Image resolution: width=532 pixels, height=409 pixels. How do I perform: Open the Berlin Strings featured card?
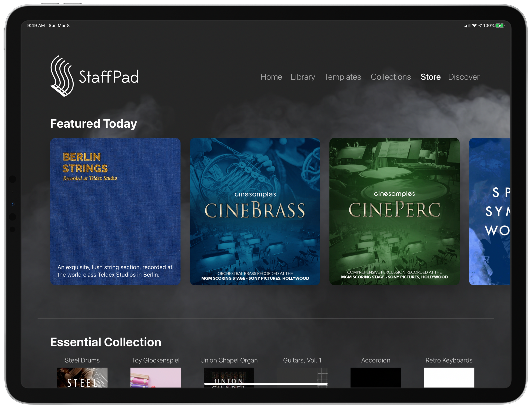pos(115,211)
